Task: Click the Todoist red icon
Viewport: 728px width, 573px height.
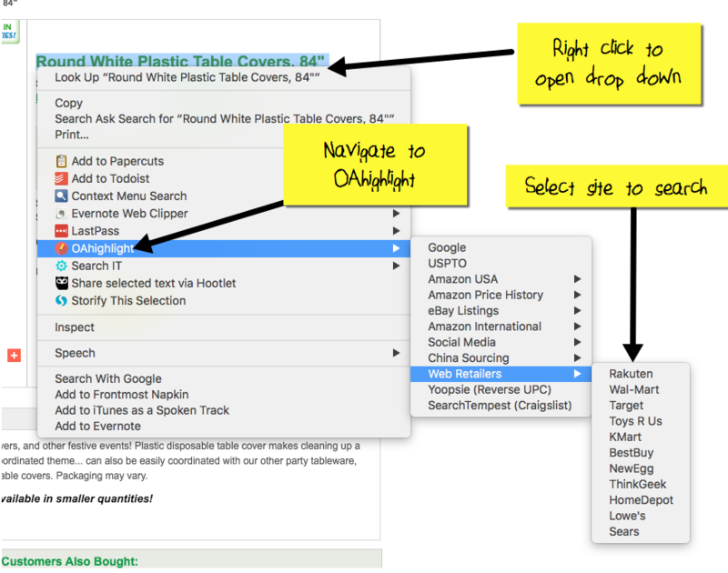Action: pyautogui.click(x=61, y=178)
